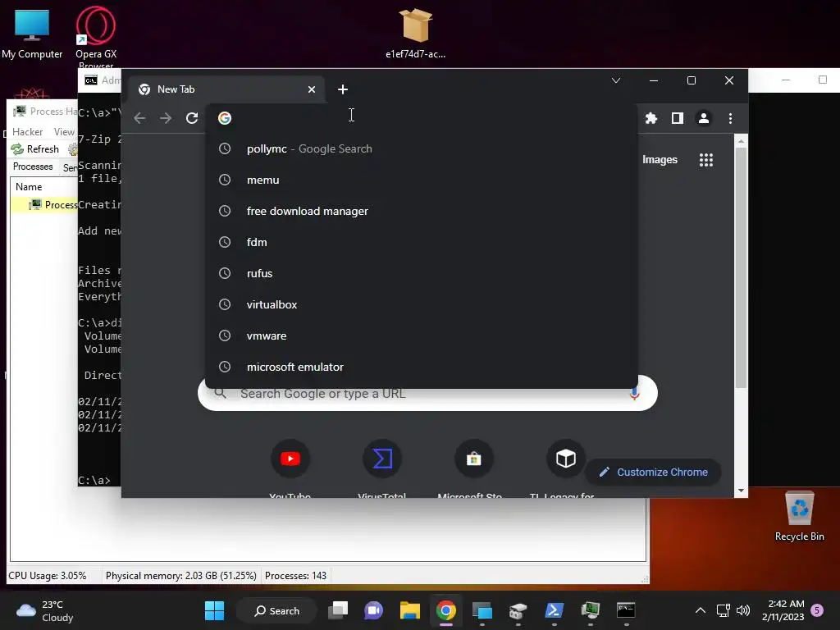Screen dimensions: 840x630
Task: Open the Chrome three-dot menu
Action: point(730,118)
